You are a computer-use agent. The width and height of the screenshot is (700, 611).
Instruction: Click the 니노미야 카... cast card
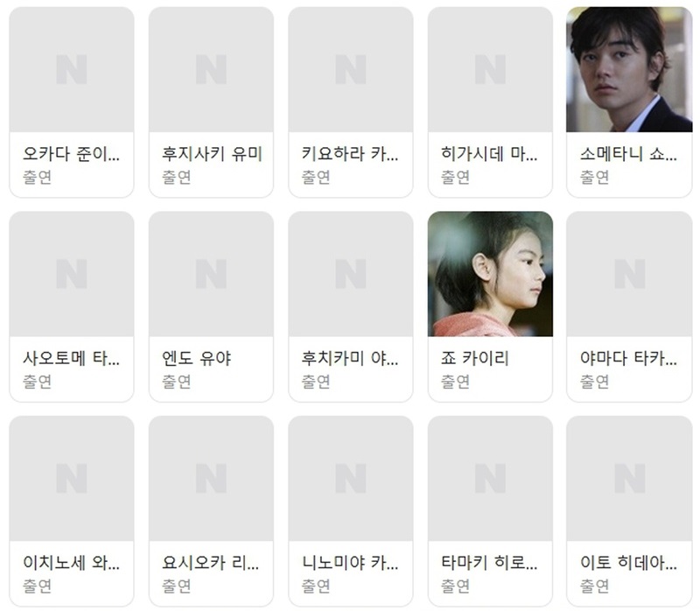click(x=351, y=511)
